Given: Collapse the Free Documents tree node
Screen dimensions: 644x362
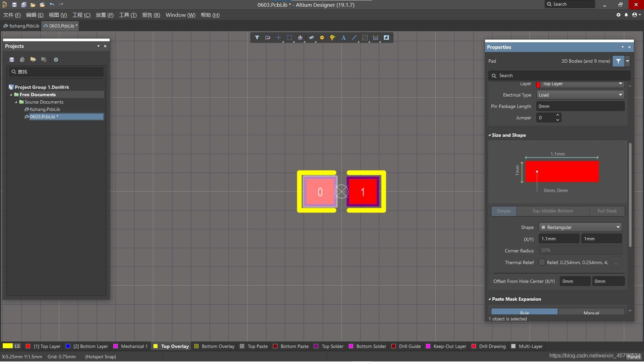Looking at the screenshot, I should [11, 95].
